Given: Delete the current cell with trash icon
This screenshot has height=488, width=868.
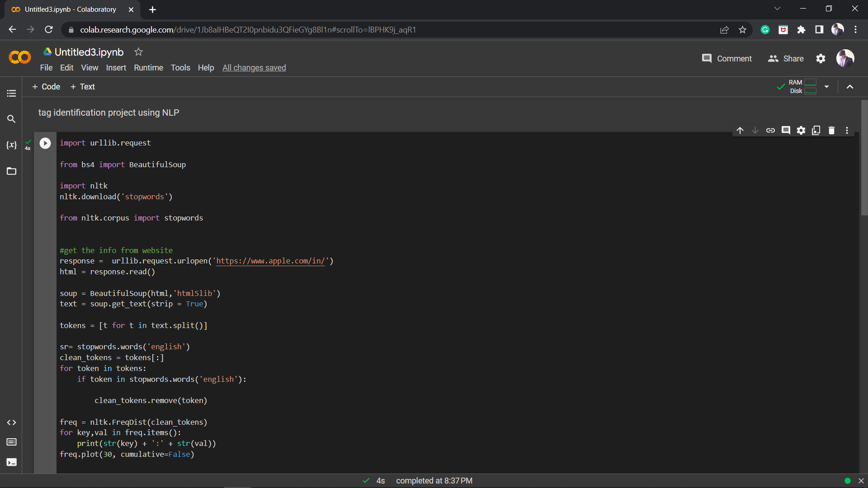Looking at the screenshot, I should [831, 131].
